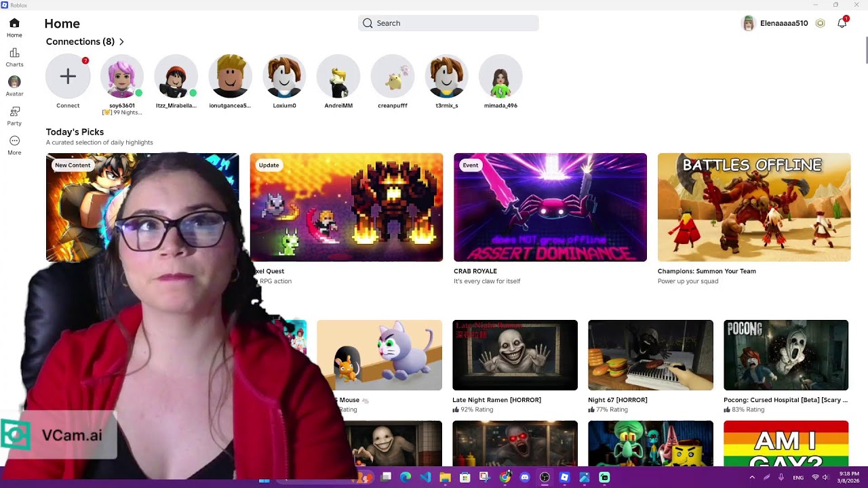Open Champions: Summon Your Team title
868x488 pixels.
click(x=707, y=271)
